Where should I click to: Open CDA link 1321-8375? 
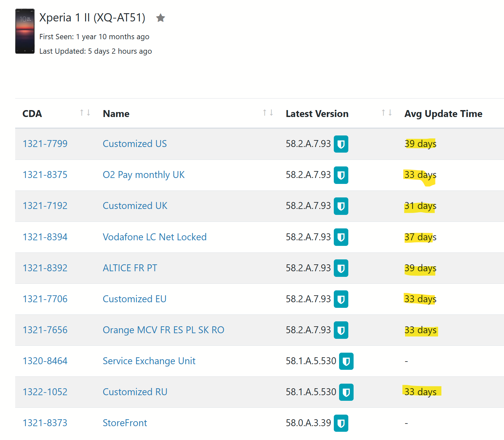(45, 175)
